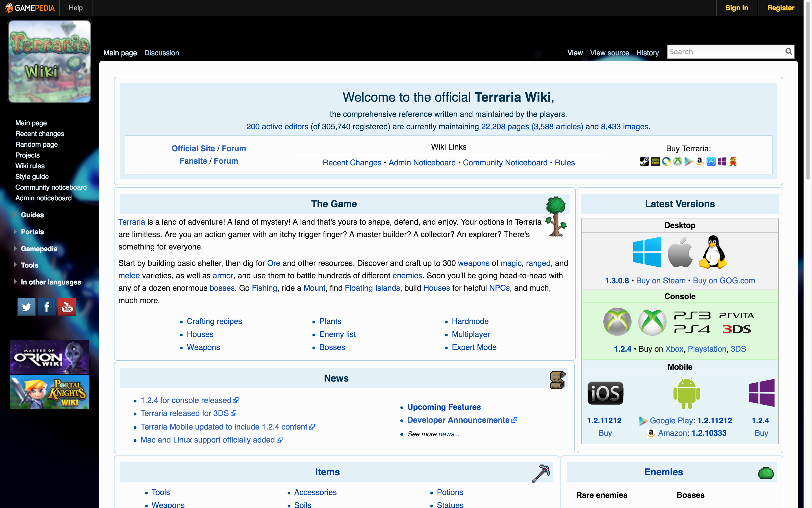Click the gray Xbox 360 logo in Console section
This screenshot has width=812, height=508.
pos(617,321)
